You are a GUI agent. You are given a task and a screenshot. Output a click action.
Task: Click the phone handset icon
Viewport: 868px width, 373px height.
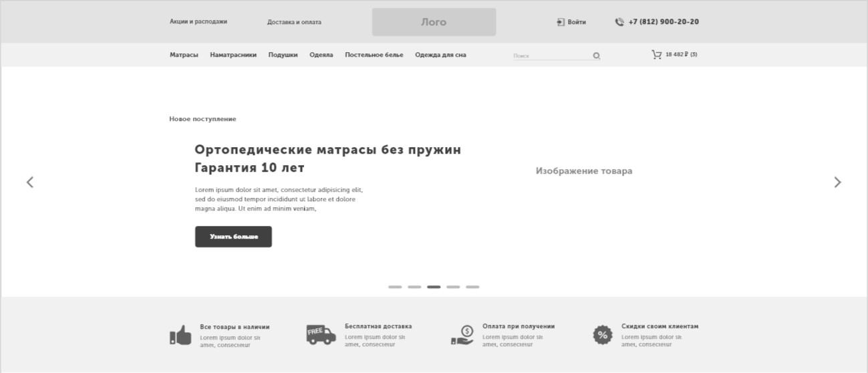coord(619,22)
